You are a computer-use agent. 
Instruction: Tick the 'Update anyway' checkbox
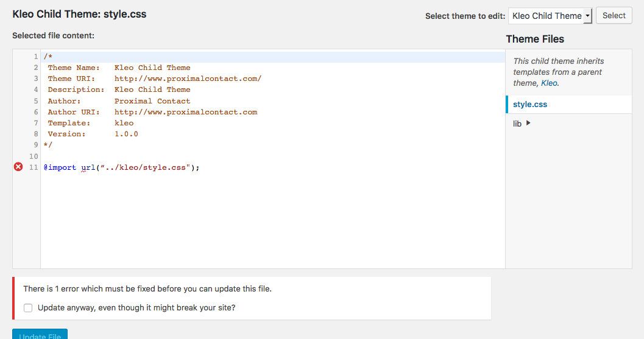[28, 308]
